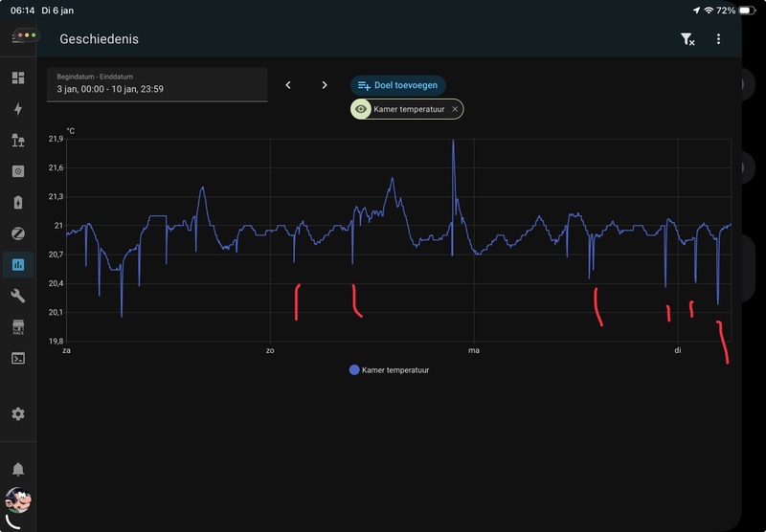
Task: Toggle visibility eye on Kamer temperatuur chip
Action: (361, 109)
